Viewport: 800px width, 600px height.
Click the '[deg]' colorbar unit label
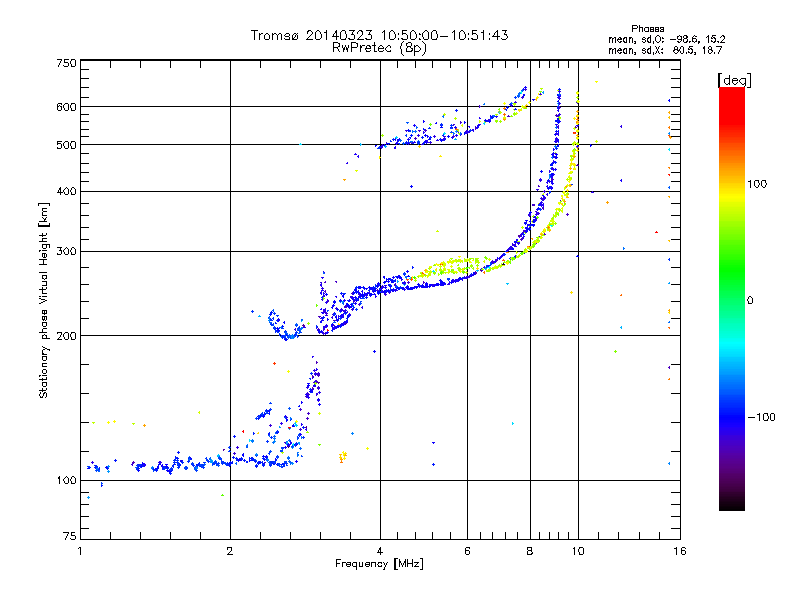[734, 80]
